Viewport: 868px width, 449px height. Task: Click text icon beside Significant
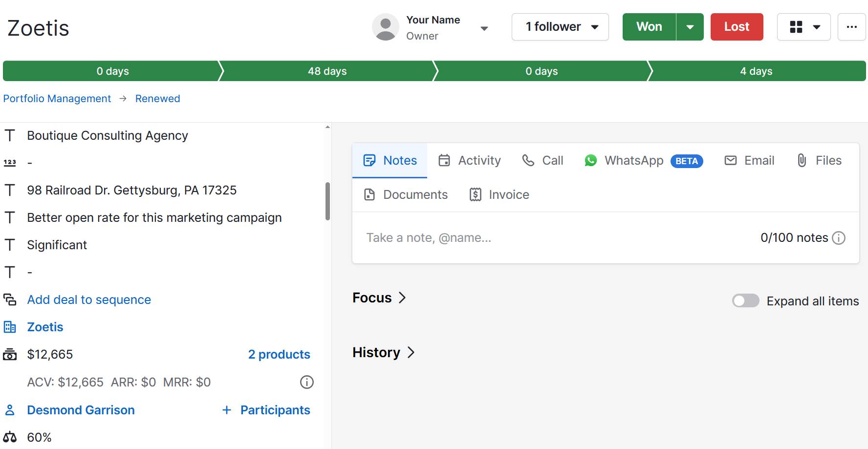(x=10, y=245)
